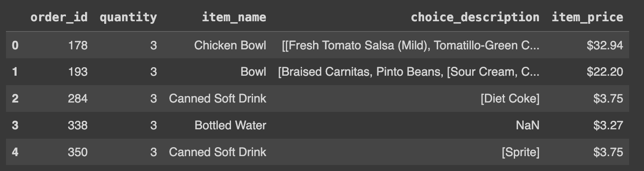Click the Braised Carnitas description cell
644x171 pixels.
click(408, 72)
